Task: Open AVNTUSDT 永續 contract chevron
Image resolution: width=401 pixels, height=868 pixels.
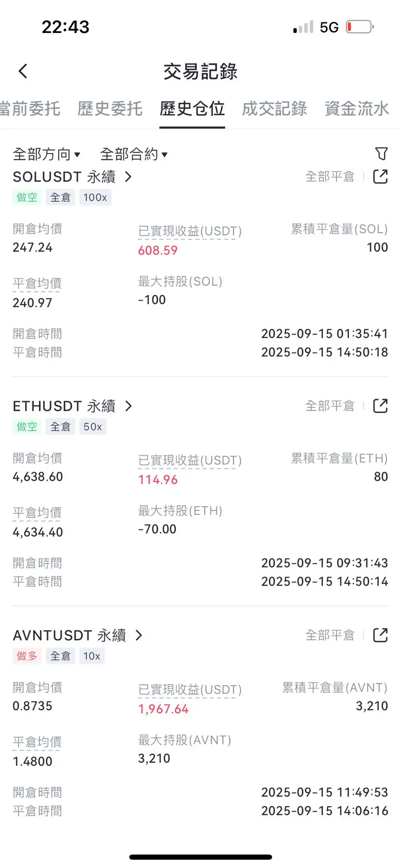Action: pyautogui.click(x=139, y=635)
